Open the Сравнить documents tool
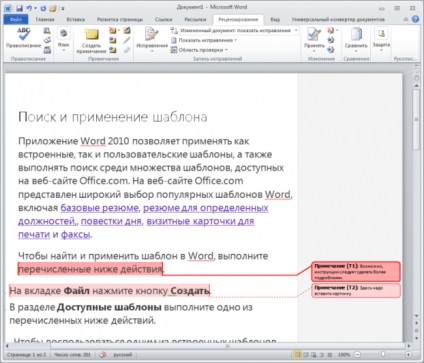Viewport: 424px width, 363px height. (x=356, y=40)
